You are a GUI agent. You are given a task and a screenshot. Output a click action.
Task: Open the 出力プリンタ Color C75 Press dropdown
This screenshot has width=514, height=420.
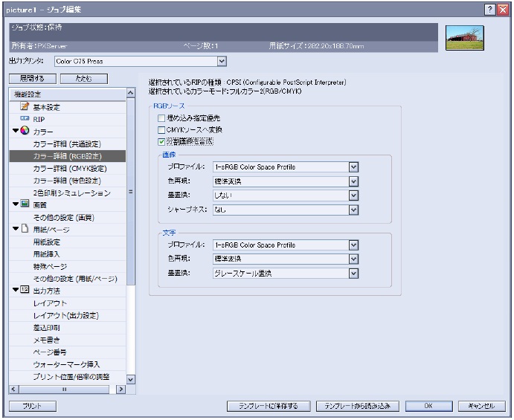point(222,61)
